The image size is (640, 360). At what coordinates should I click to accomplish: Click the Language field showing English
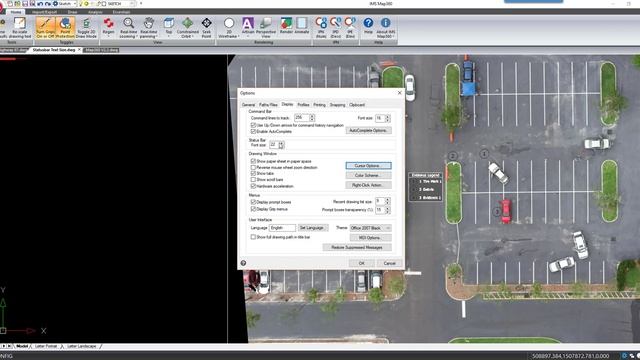point(282,228)
